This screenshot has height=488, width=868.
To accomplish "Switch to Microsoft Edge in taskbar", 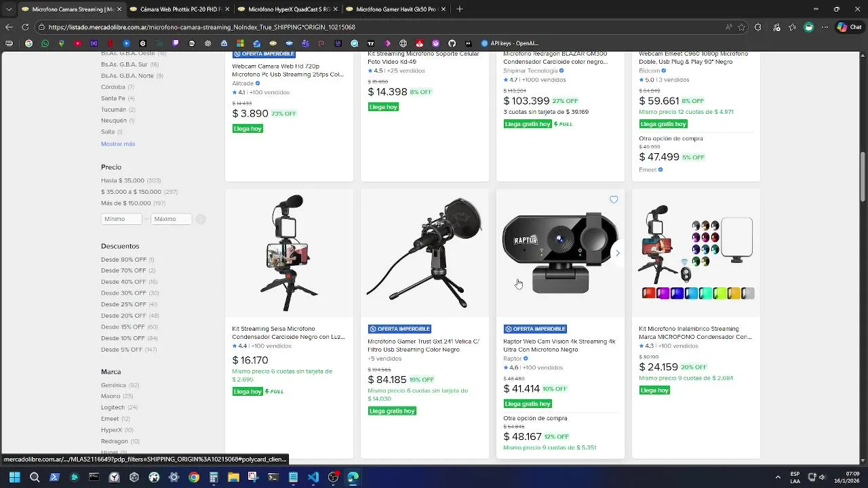I will coord(353,477).
